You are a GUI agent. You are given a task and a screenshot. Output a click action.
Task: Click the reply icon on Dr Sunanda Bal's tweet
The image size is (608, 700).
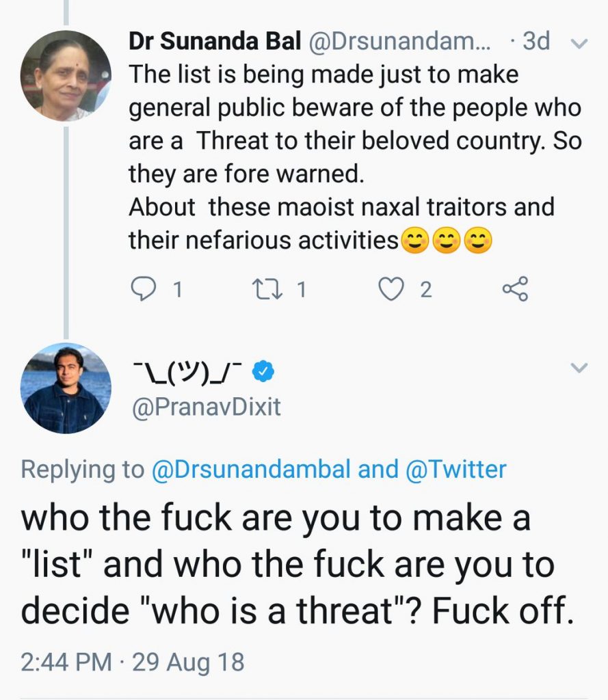[143, 290]
